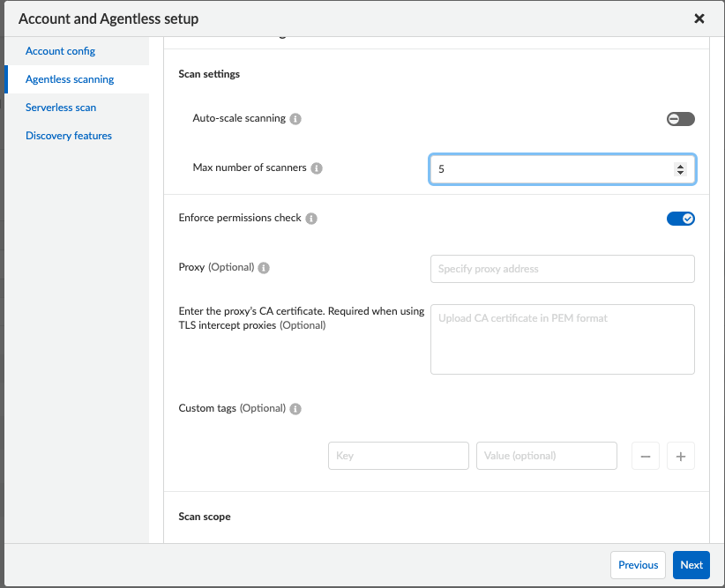The width and height of the screenshot is (725, 588).
Task: Focus the proxy address input field
Action: click(x=562, y=269)
